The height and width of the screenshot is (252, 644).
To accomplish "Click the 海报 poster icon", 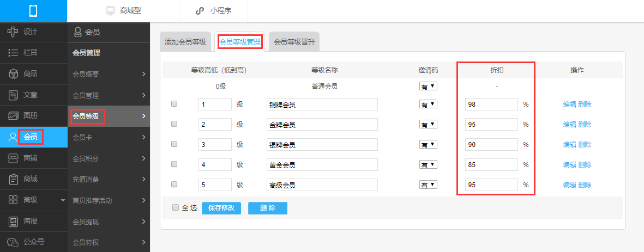I will 13,222.
